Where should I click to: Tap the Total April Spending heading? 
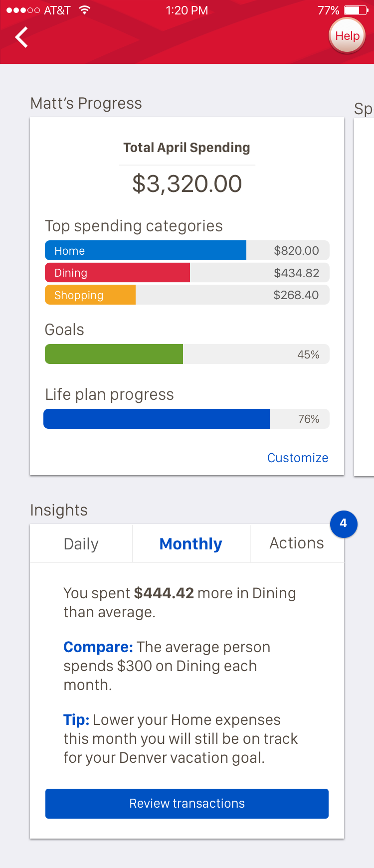(187, 148)
